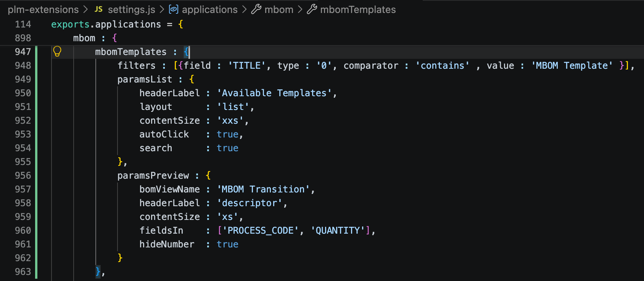Open the settings.js breadcrumb item
Viewport: 644px width, 281px height.
click(132, 10)
